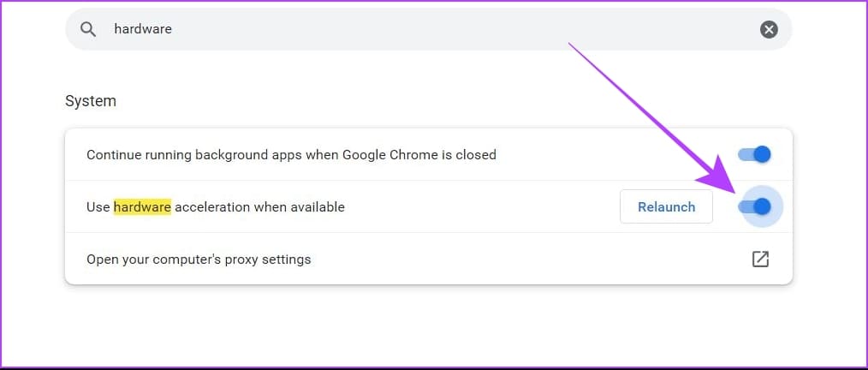The image size is (868, 370).
Task: Click the "hardware" text typed in search box
Action: (x=143, y=29)
